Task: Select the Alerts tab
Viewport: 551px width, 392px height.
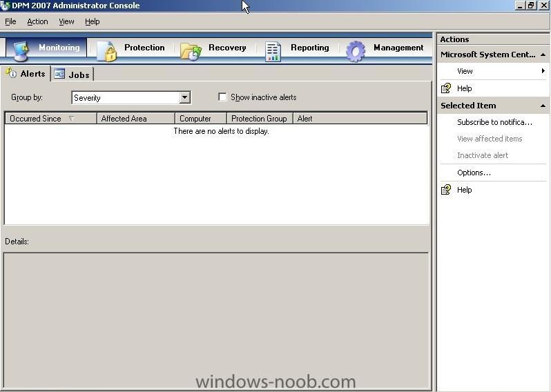Action: click(26, 73)
